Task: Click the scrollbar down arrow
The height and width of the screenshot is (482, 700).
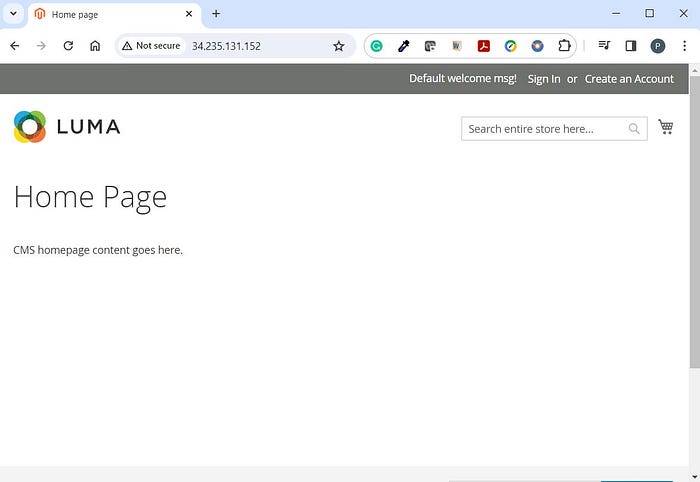Action: tap(695, 477)
